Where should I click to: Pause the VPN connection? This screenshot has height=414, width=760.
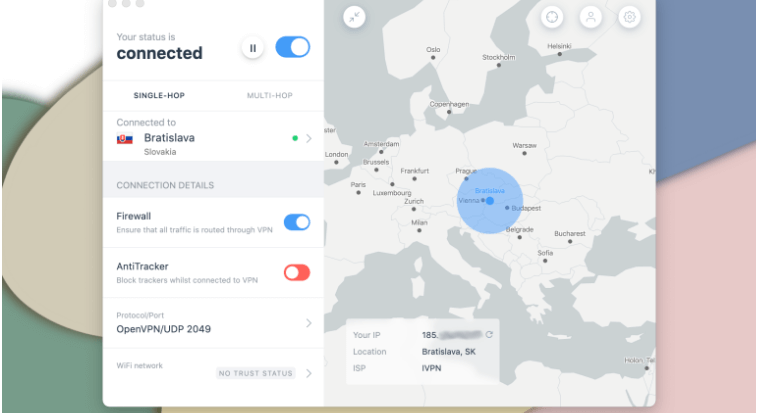click(x=253, y=48)
